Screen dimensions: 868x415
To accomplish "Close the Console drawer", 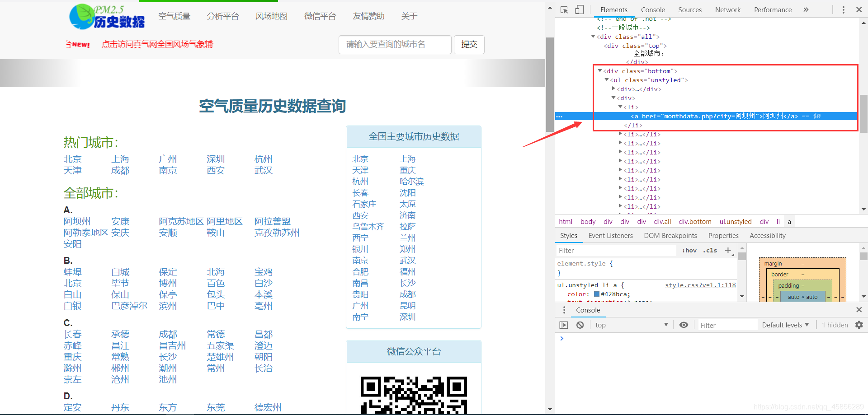I will point(859,310).
